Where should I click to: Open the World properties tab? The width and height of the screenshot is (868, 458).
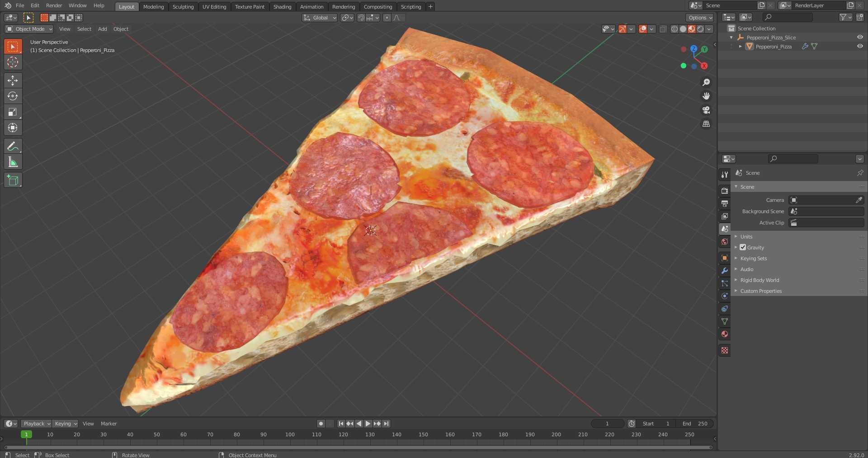pos(725,242)
